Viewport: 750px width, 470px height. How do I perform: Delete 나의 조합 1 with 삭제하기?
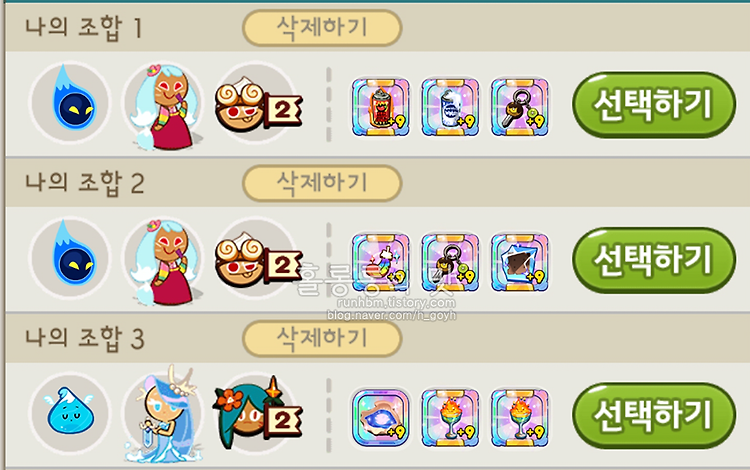322,28
